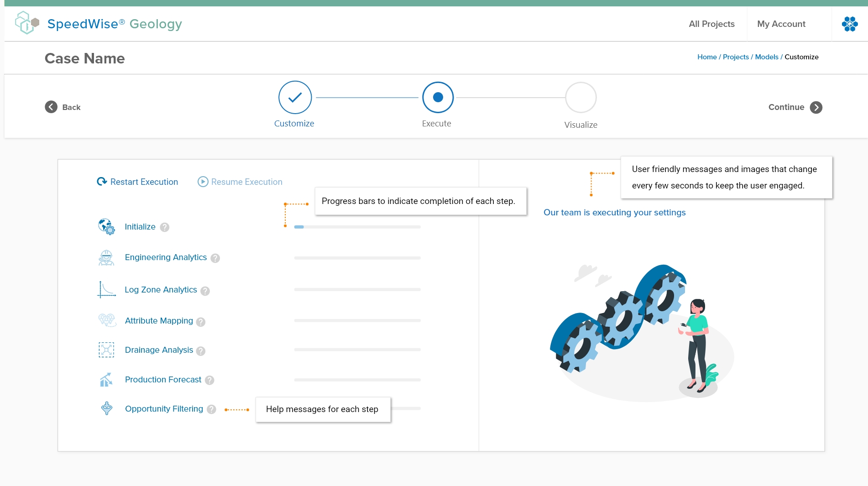
Task: Click the Restart Execution button
Action: [138, 182]
